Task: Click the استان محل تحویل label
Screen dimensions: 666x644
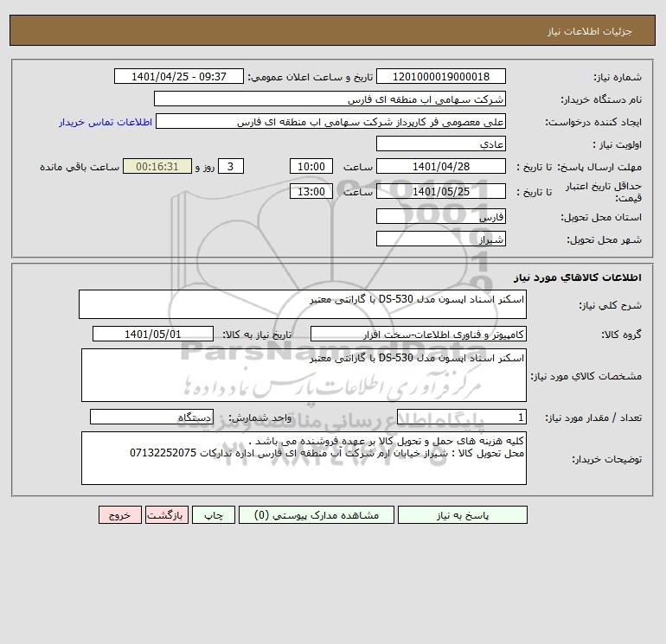Action: coord(601,217)
